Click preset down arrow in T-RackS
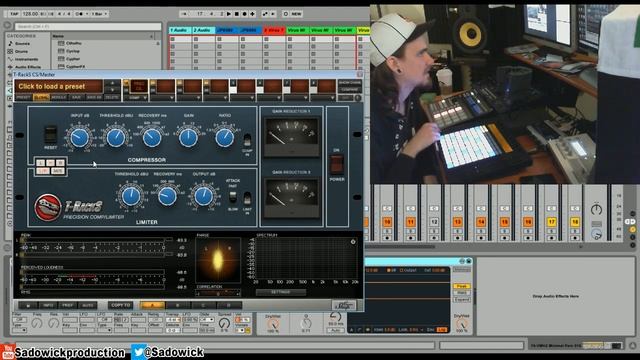Viewport: 640px width, 360px height. click(x=112, y=89)
